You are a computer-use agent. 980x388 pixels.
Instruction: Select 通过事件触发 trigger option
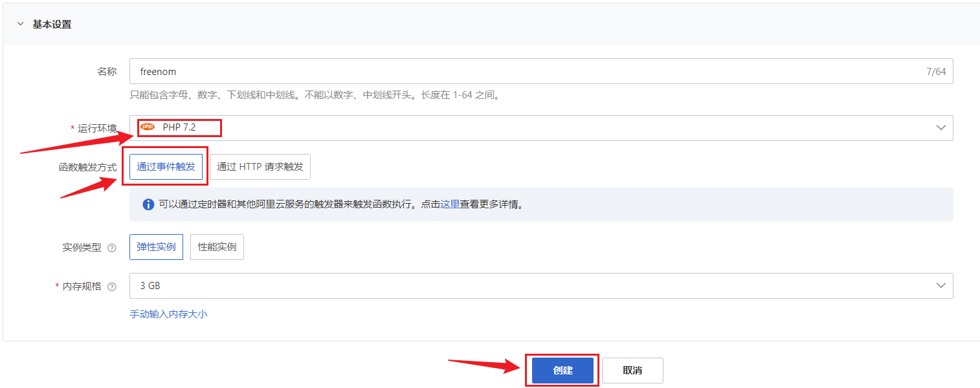point(166,166)
